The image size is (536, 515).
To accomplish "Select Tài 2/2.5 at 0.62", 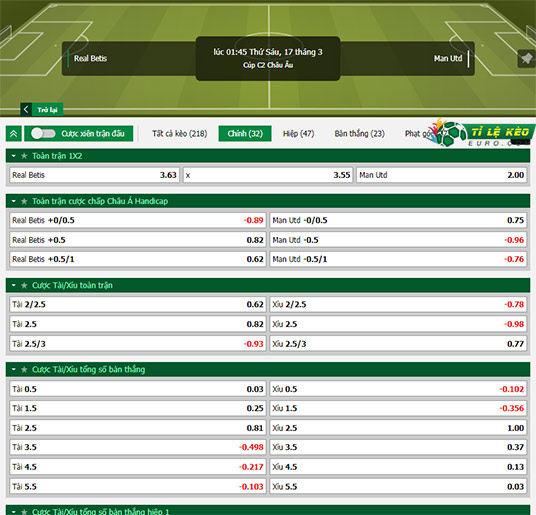I will [138, 304].
